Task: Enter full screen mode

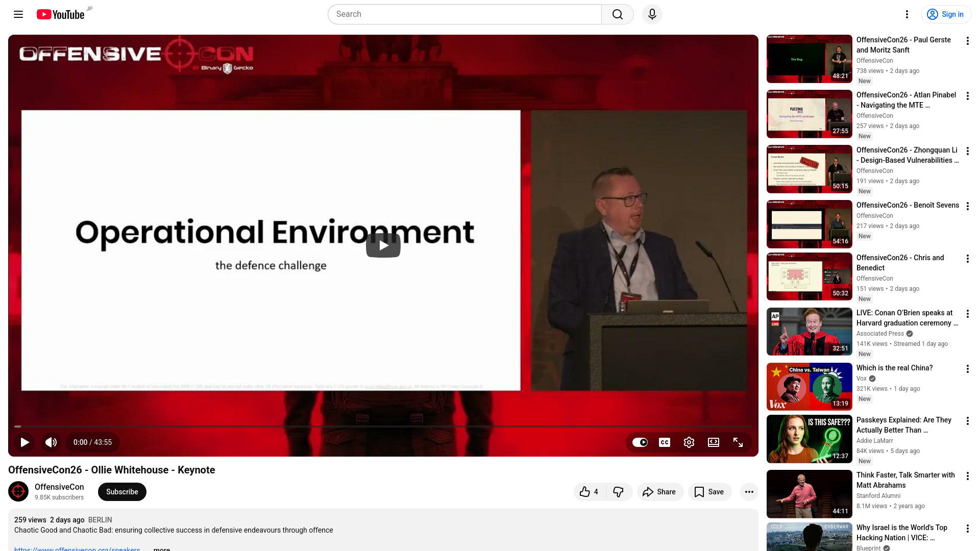Action: click(x=738, y=442)
